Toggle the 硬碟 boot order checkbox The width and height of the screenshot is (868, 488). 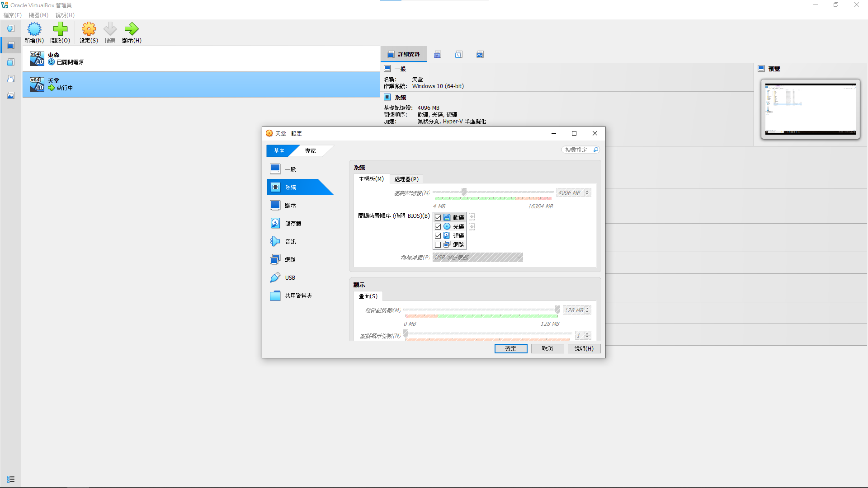(438, 235)
